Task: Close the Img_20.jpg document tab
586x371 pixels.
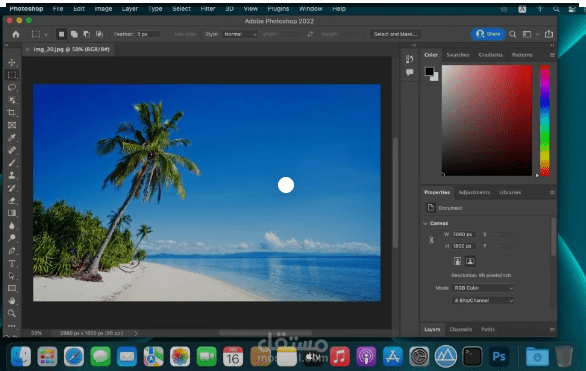Action: pos(27,49)
